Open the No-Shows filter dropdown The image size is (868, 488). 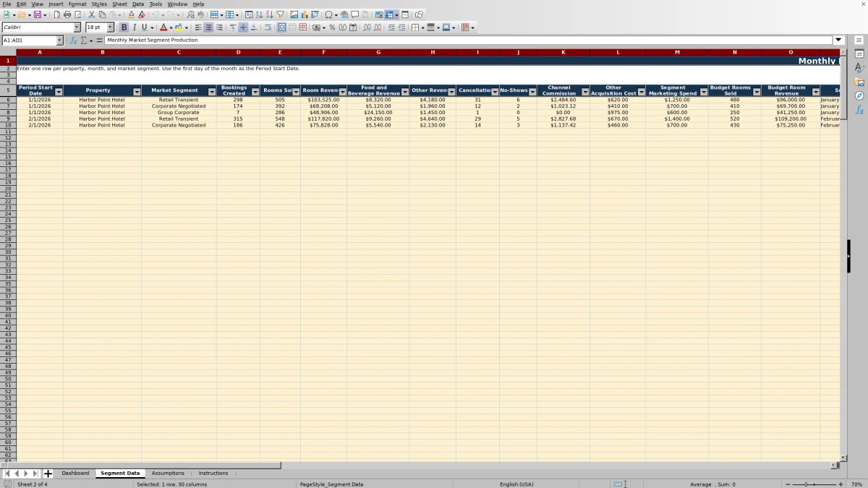coord(532,92)
